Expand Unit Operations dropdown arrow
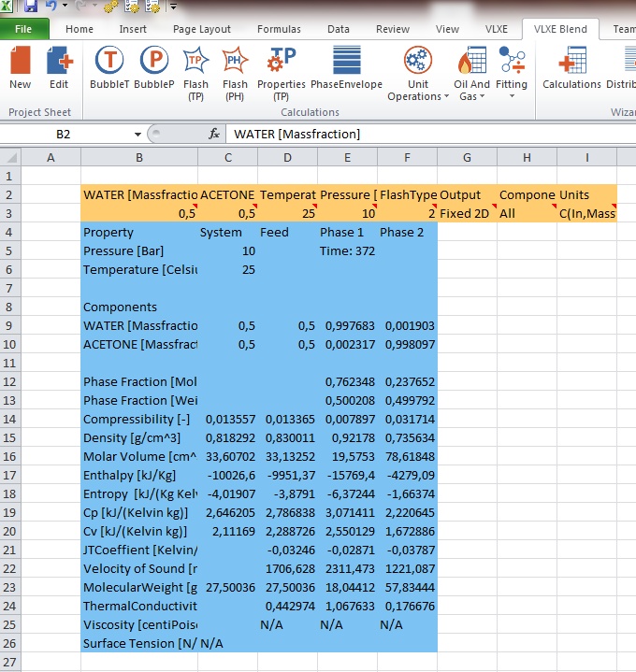Screen dimensions: 636x672 [x=447, y=96]
